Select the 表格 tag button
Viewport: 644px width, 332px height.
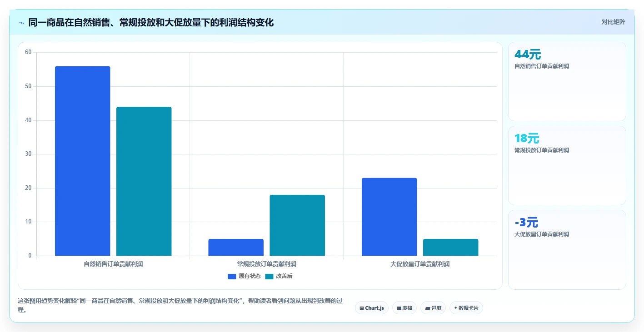click(x=404, y=308)
